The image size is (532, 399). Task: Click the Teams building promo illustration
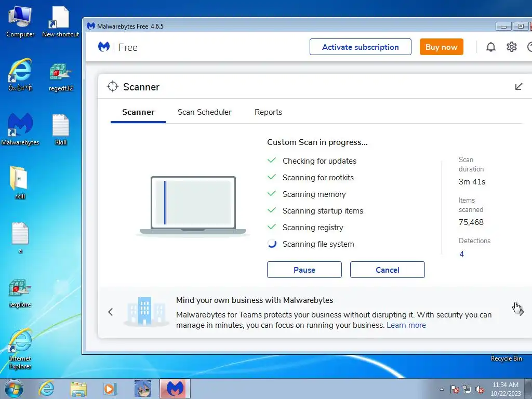146,312
